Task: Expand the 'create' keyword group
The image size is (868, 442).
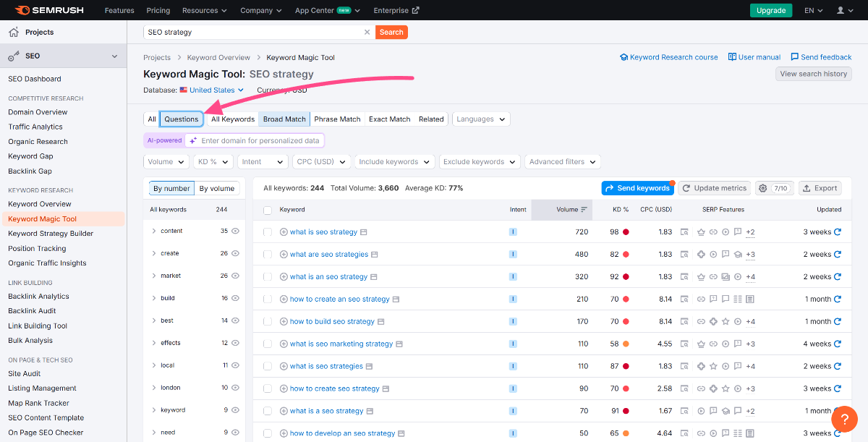Action: pos(154,253)
